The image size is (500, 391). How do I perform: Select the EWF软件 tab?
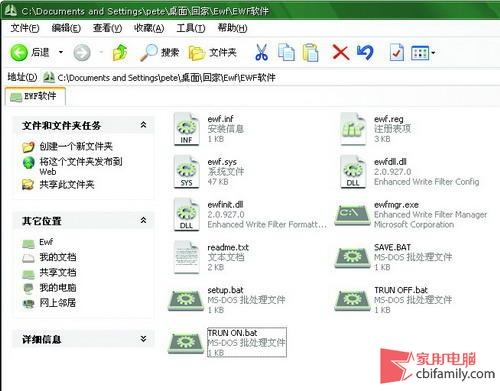35,97
